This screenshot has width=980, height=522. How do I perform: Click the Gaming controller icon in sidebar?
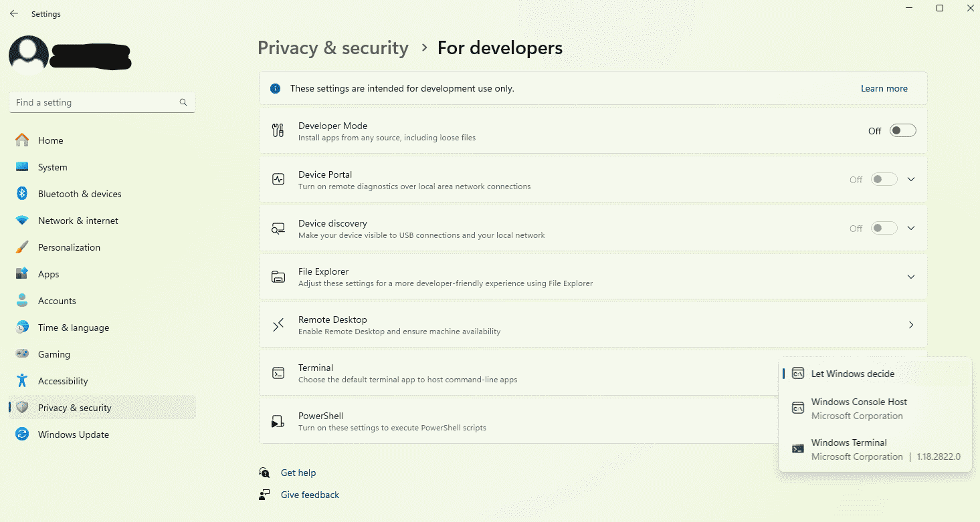pyautogui.click(x=22, y=354)
